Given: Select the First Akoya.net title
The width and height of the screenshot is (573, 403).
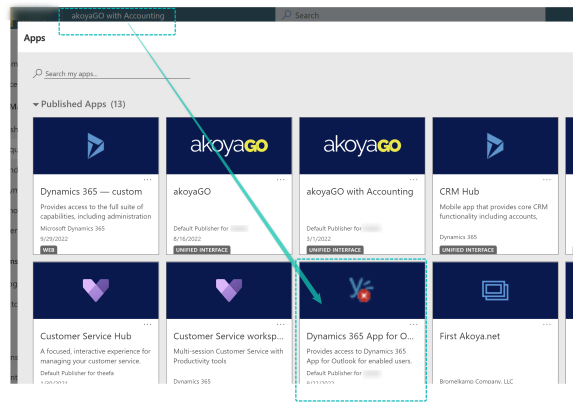Looking at the screenshot, I should coord(470,336).
